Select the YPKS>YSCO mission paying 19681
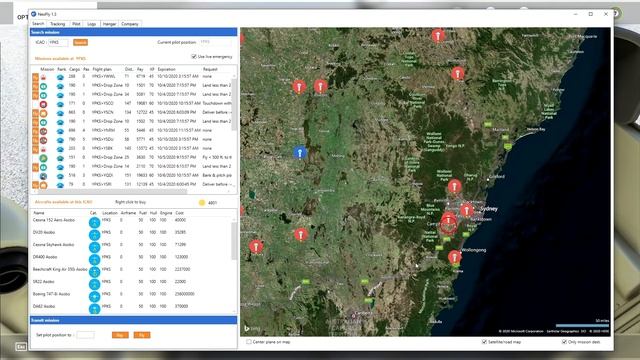Screen dimensions: 640x360 coord(133,104)
